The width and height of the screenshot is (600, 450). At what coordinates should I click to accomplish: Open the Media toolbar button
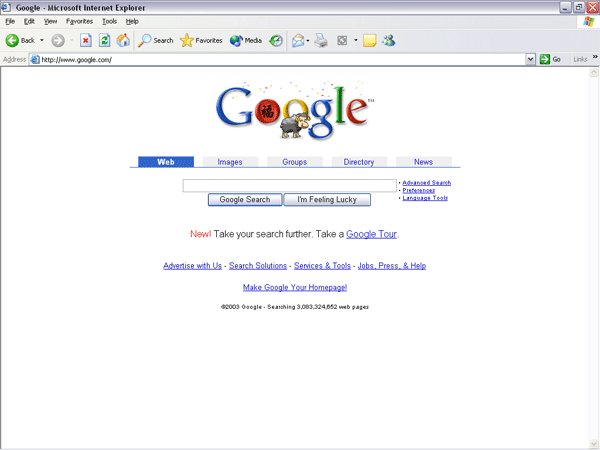[246, 40]
